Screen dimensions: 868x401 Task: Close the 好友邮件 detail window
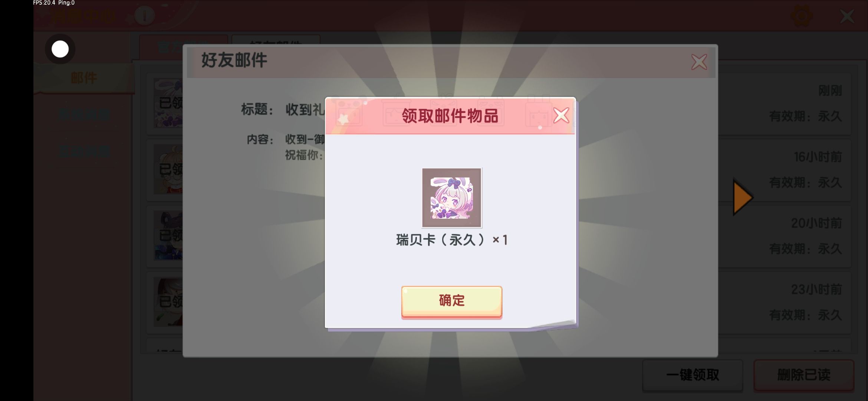tap(699, 62)
